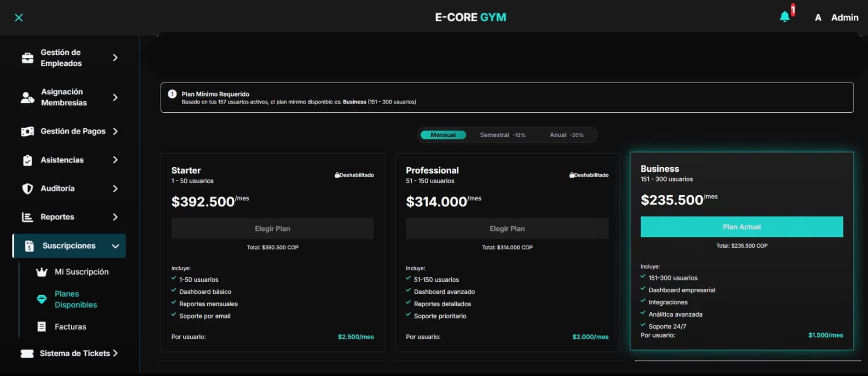Image resolution: width=868 pixels, height=376 pixels.
Task: Expand Auditoría chevron
Action: (x=115, y=189)
